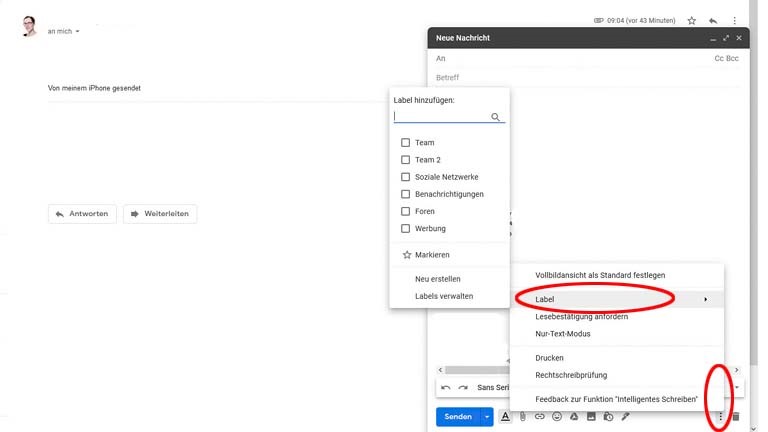Enable the Werbung label checkbox
768x432 pixels.
point(406,229)
